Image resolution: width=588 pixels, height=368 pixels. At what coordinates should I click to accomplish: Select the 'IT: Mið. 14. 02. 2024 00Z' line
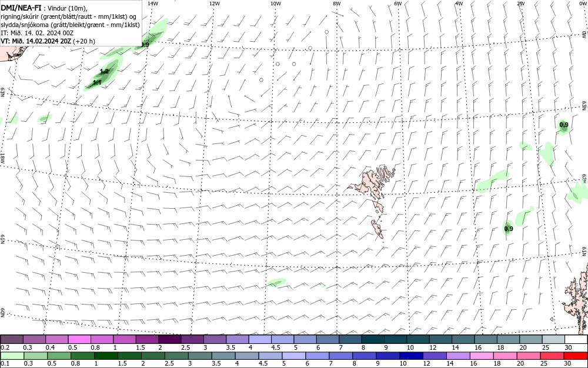(x=37, y=33)
